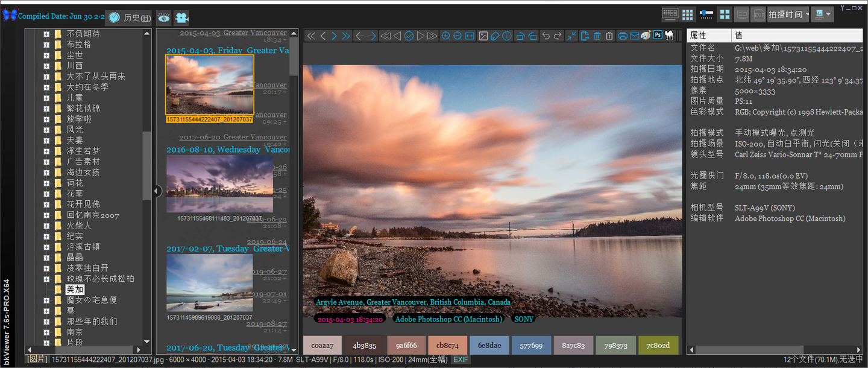Open the 历史(H) history menu

point(130,18)
